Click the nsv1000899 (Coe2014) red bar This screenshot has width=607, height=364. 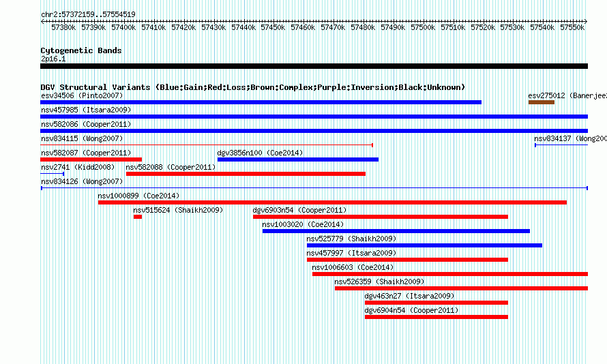coord(333,202)
